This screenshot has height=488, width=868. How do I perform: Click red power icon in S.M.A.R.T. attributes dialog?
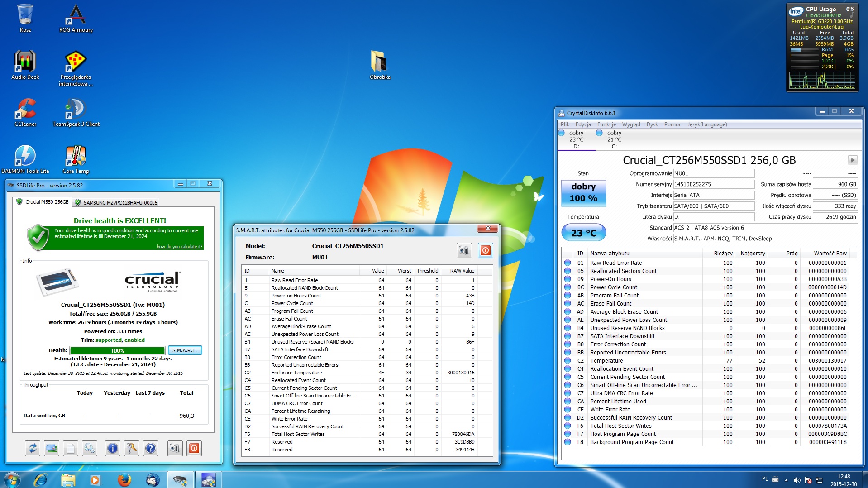coord(485,250)
